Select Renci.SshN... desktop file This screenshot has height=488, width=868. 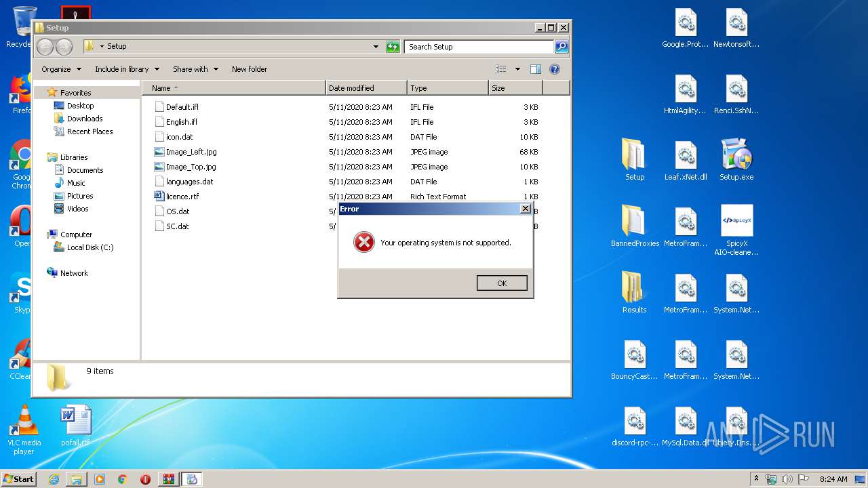736,94
